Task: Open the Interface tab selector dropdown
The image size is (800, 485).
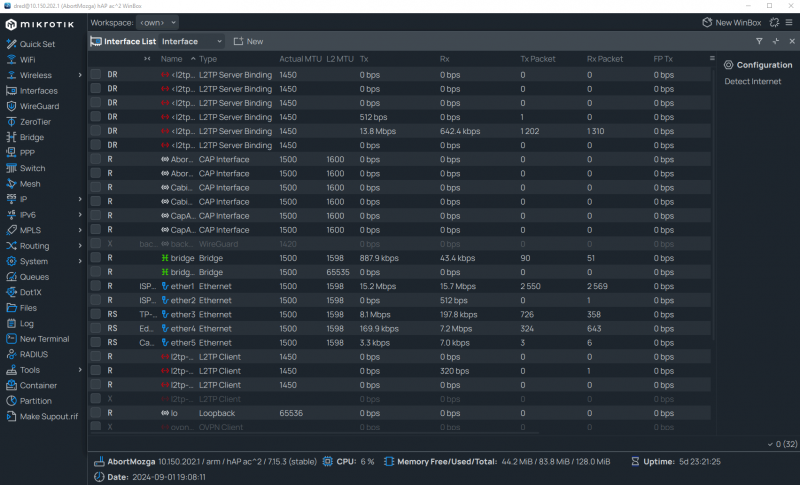Action: (x=192, y=41)
